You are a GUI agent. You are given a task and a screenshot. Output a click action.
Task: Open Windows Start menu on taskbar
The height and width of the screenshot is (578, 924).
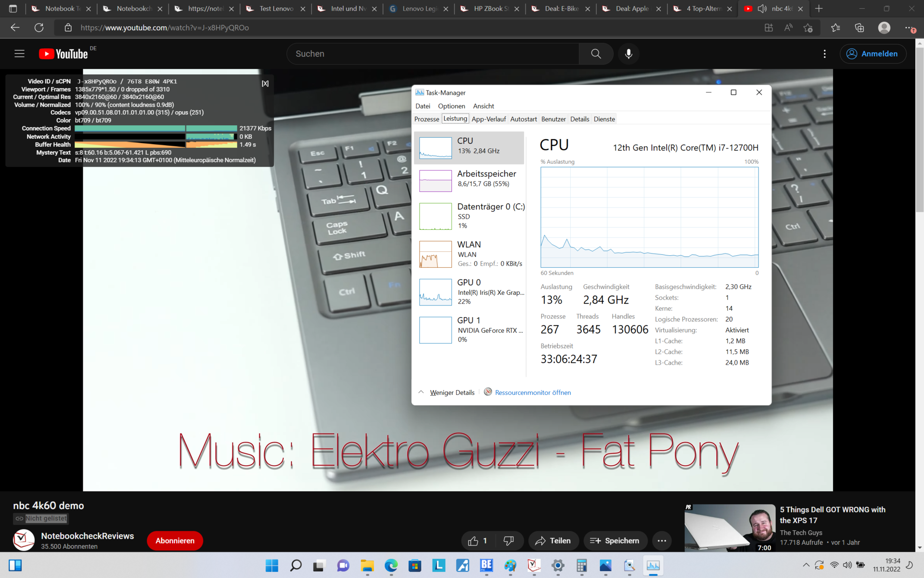point(272,565)
